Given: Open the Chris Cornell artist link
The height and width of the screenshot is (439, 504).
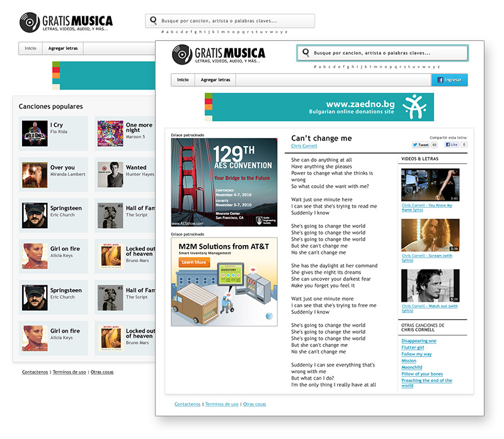Looking at the screenshot, I should point(304,146).
